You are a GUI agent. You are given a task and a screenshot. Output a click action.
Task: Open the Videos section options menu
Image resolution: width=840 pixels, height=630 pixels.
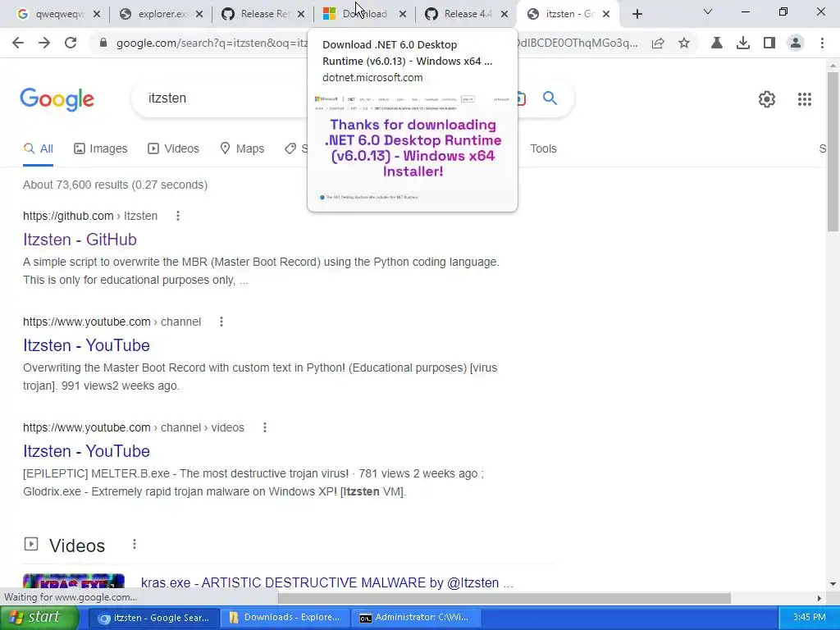(x=135, y=545)
